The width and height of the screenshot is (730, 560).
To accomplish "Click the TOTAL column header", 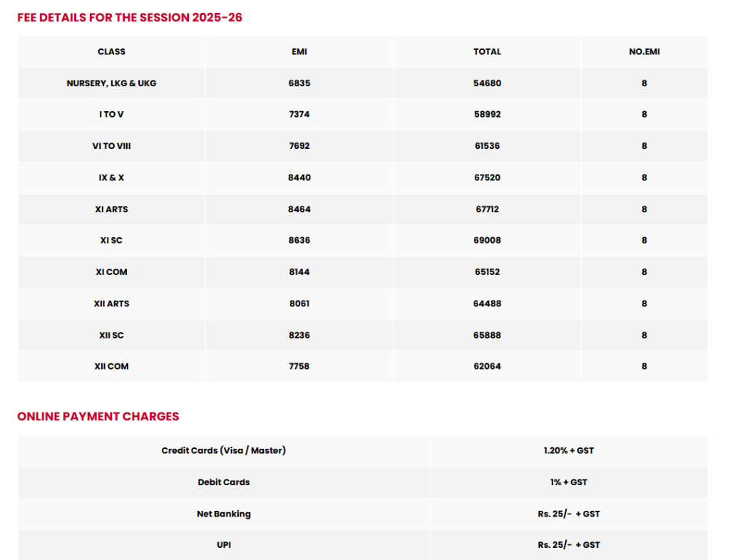I will (487, 51).
